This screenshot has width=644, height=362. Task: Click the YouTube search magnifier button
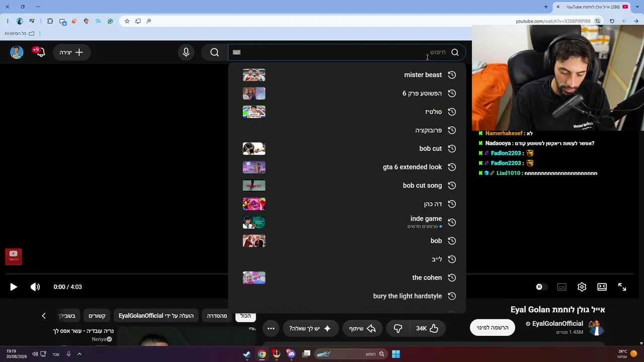(x=215, y=52)
